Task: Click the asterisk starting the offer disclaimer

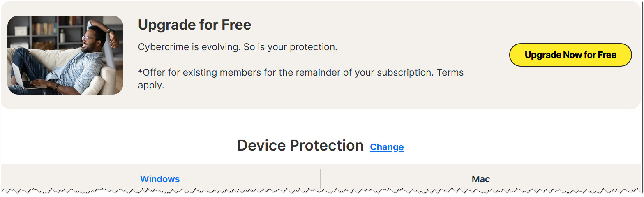Action: (140, 72)
